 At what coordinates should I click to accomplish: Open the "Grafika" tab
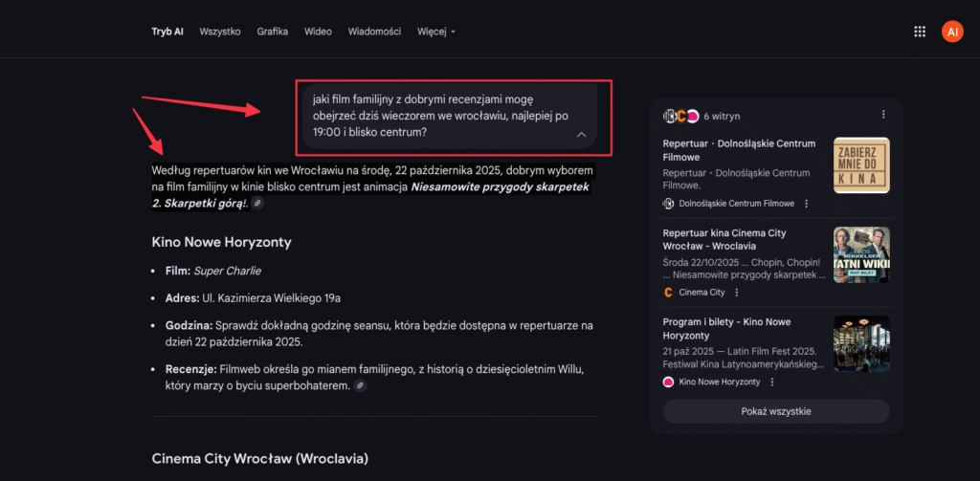273,32
